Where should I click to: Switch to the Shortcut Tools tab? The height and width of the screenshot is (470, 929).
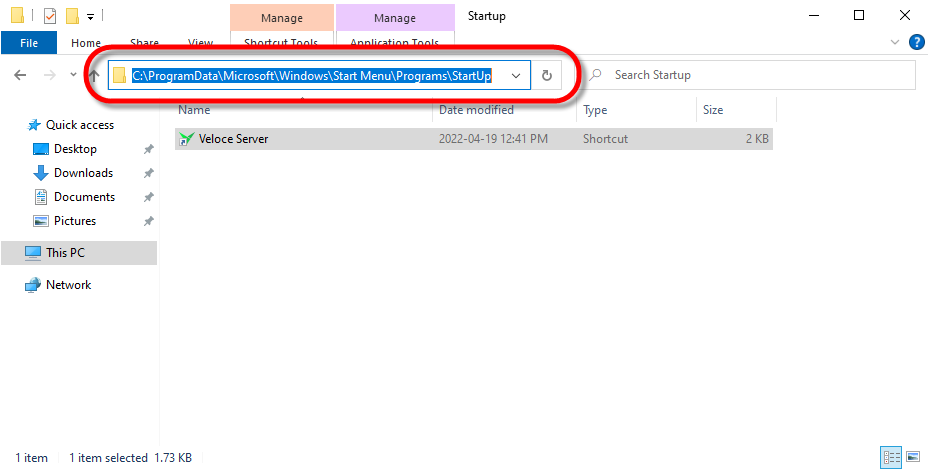click(x=281, y=43)
